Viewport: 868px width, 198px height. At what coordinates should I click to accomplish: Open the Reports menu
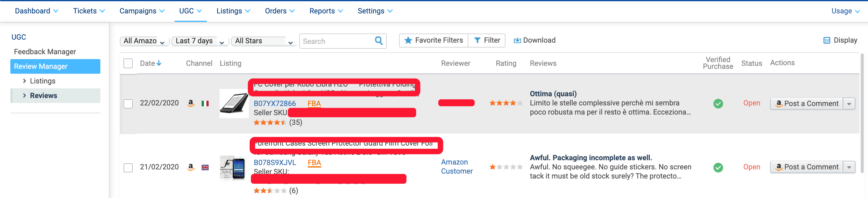[x=326, y=11]
